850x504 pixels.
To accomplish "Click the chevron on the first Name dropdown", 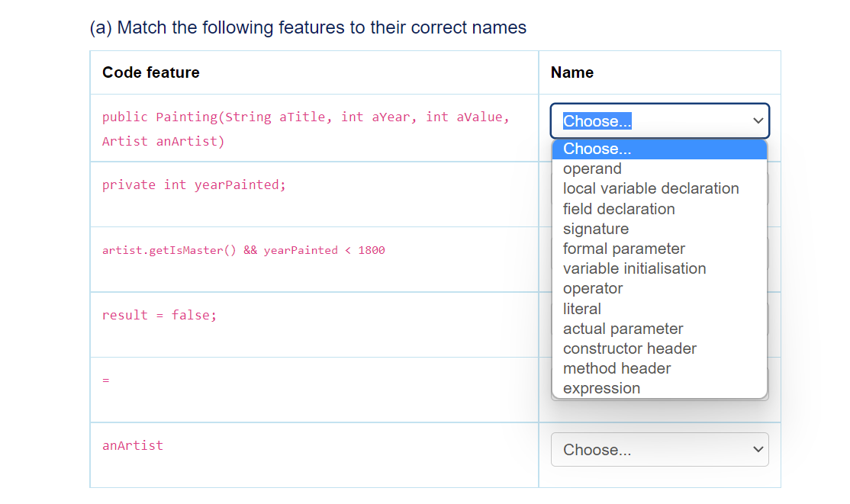I will tap(758, 121).
